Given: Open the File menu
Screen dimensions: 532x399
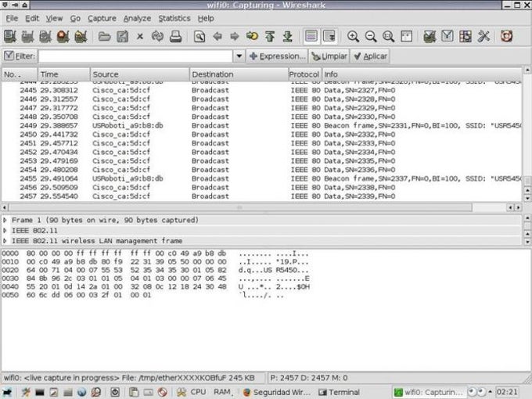Looking at the screenshot, I should pos(12,18).
